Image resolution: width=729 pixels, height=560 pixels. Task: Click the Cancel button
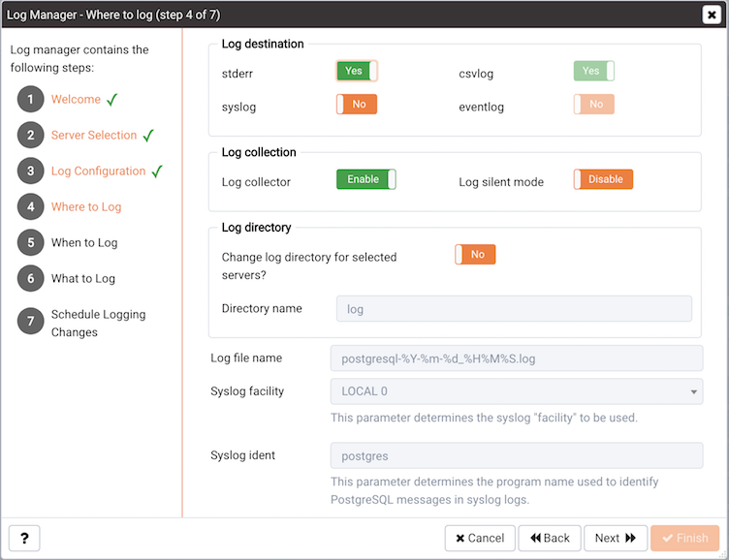click(480, 538)
